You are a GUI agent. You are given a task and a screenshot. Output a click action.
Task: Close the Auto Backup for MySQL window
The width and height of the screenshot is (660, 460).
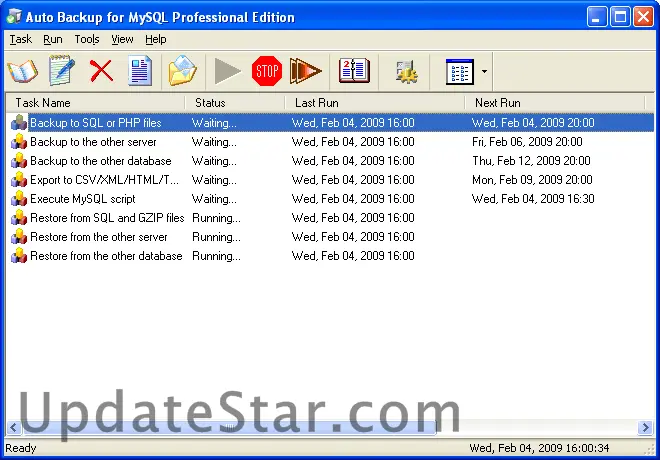pos(644,17)
